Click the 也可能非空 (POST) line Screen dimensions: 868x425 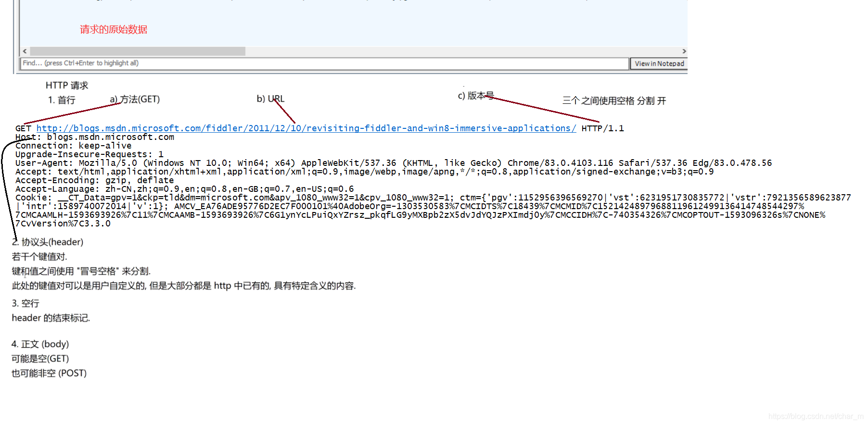[49, 373]
